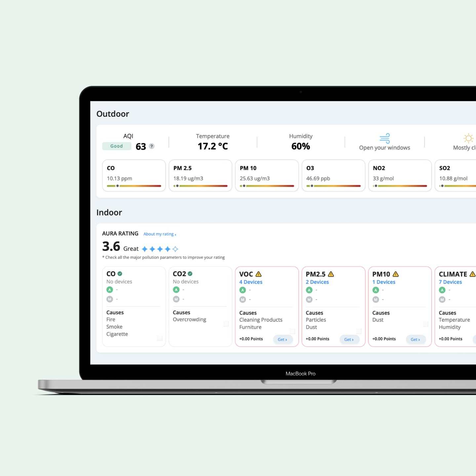
Task: Click the green A badge in the CO2 card
Action: point(176,290)
